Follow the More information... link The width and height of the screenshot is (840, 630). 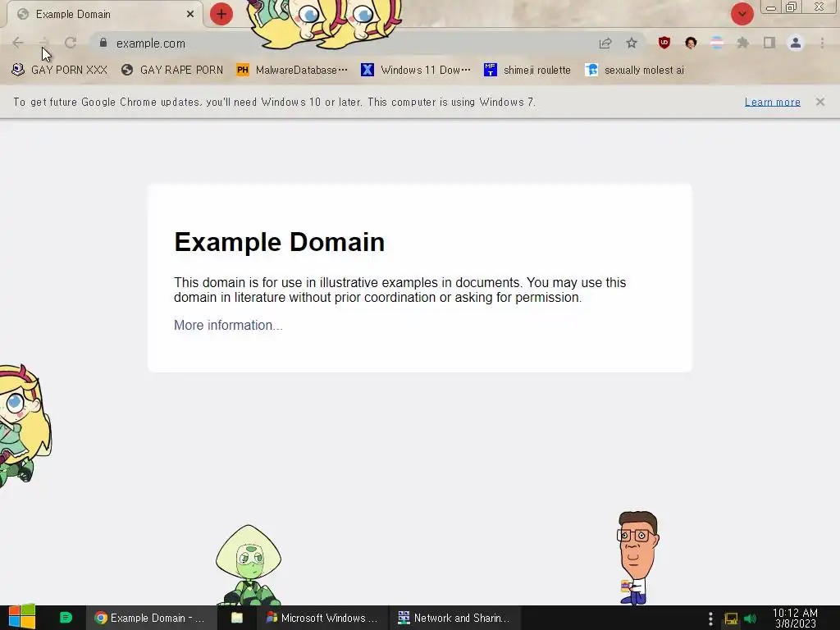(x=228, y=325)
